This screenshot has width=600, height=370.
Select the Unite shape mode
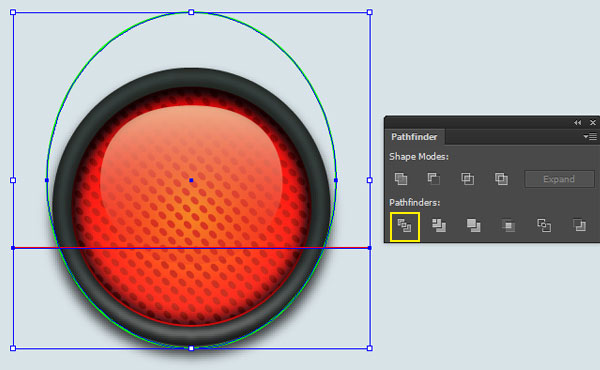[x=401, y=179]
